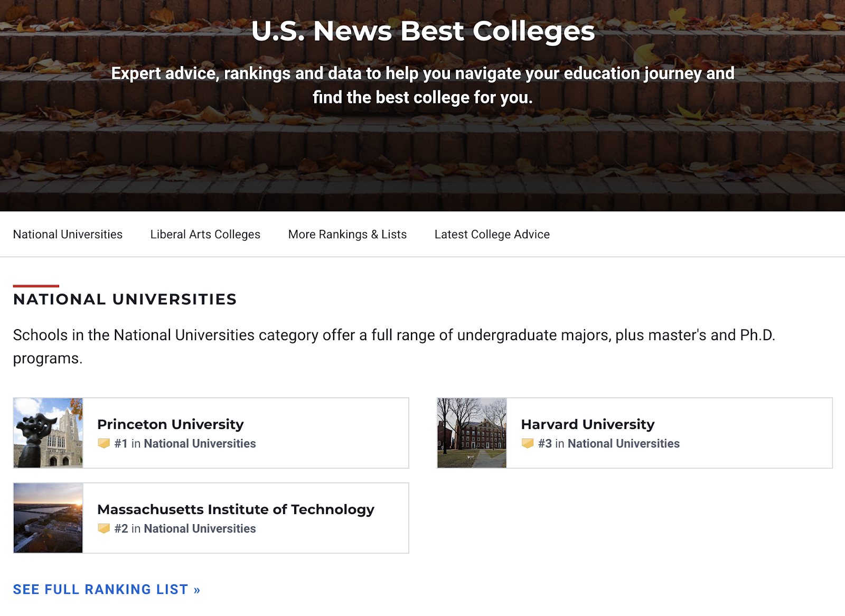Open the Princeton University page
The image size is (845, 616).
[x=170, y=424]
